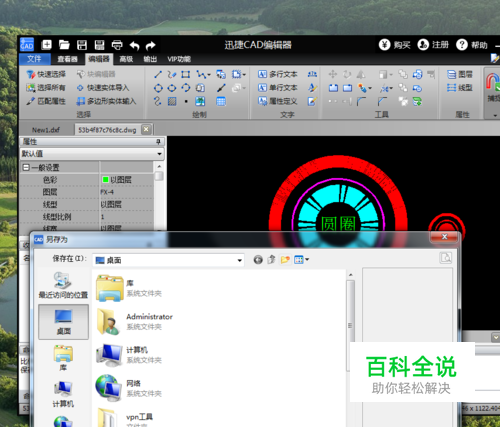Open the 保存在 location dropdown

click(x=239, y=260)
